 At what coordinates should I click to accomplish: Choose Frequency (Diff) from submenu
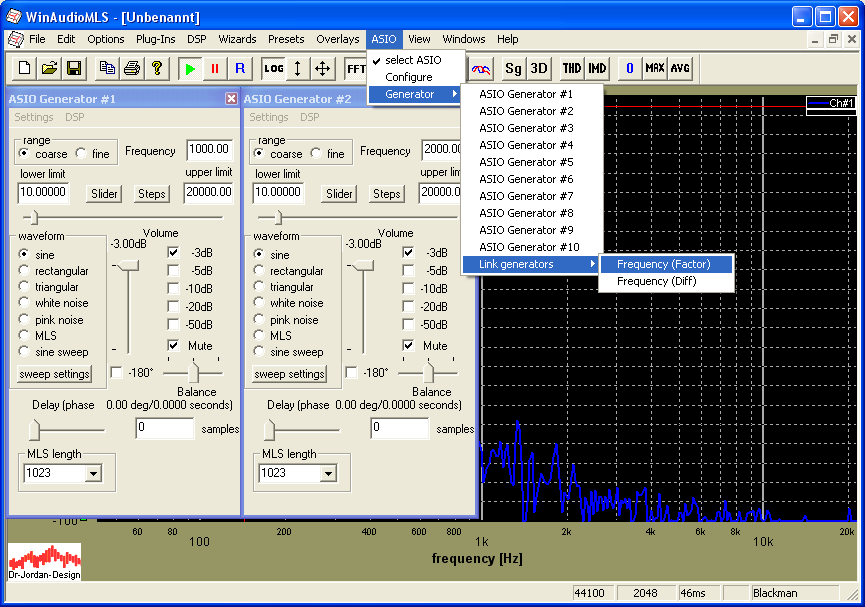656,281
